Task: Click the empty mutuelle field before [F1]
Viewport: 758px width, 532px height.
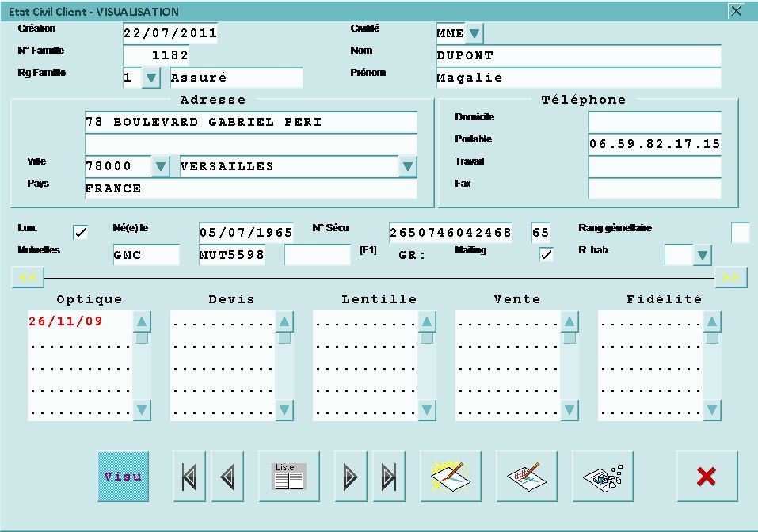Action: pyautogui.click(x=317, y=255)
